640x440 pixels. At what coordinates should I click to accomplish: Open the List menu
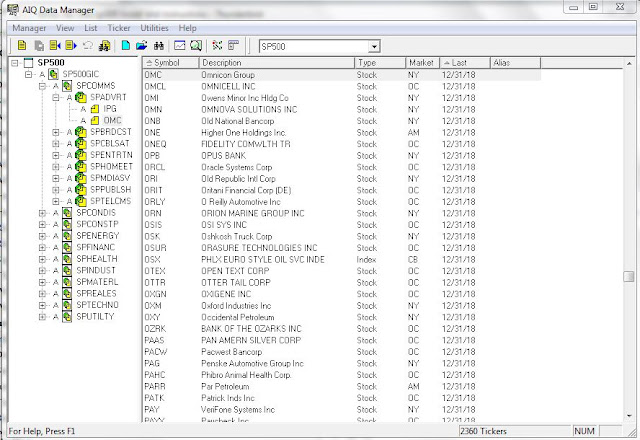click(91, 28)
